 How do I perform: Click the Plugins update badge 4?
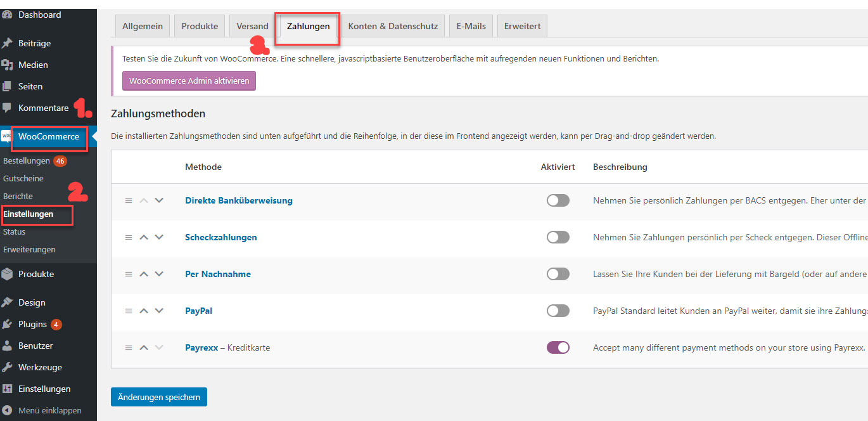56,325
